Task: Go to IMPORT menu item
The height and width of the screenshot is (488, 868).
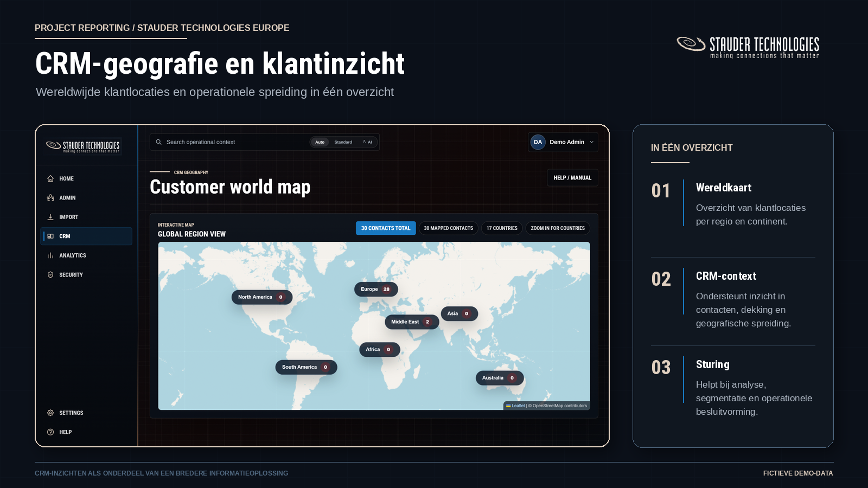Action: pos(86,217)
